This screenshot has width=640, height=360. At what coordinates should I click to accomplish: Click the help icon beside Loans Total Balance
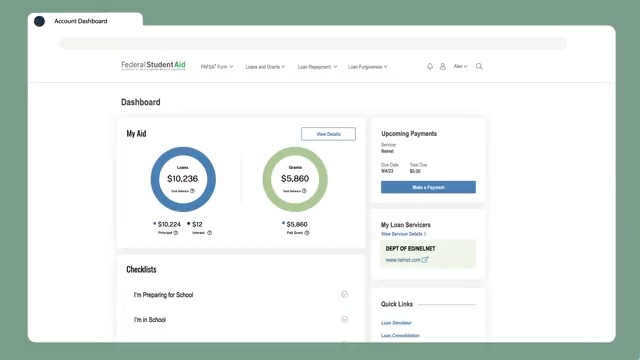(x=192, y=191)
